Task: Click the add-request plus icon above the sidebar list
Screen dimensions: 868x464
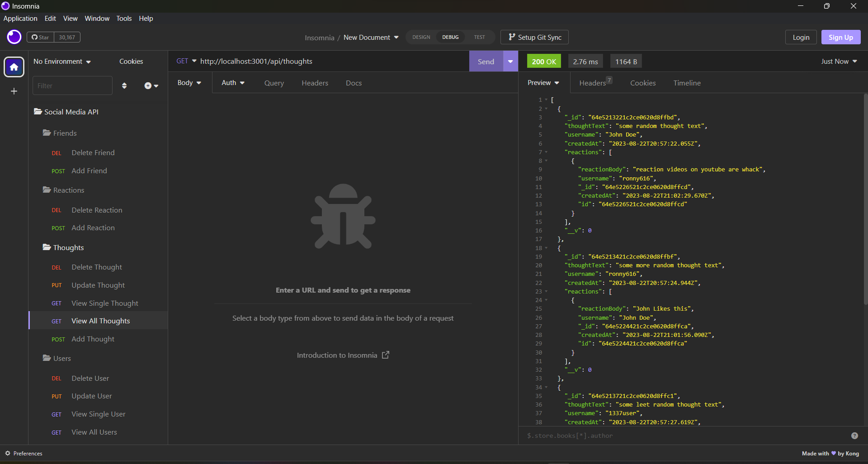Action: tap(149, 85)
